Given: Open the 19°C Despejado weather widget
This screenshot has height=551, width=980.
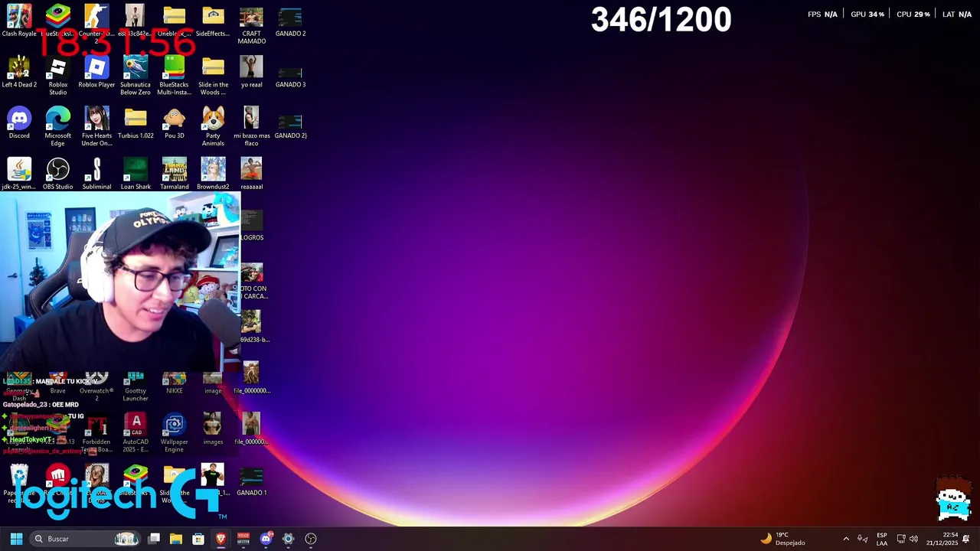Looking at the screenshot, I should click(782, 539).
